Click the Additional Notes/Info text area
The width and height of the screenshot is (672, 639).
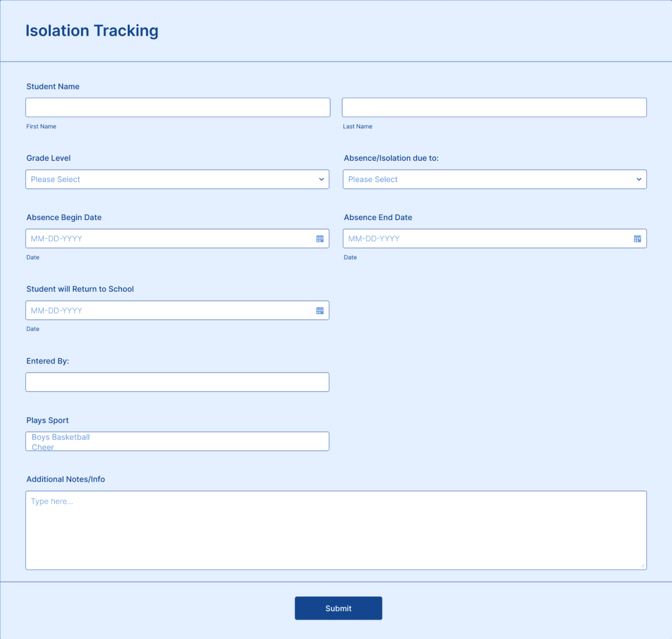point(336,529)
